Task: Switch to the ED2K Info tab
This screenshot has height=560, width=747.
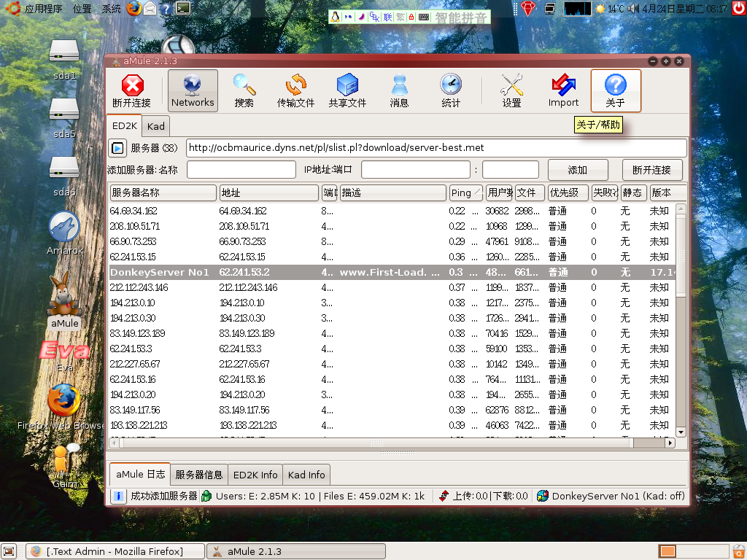Action: tap(255, 475)
